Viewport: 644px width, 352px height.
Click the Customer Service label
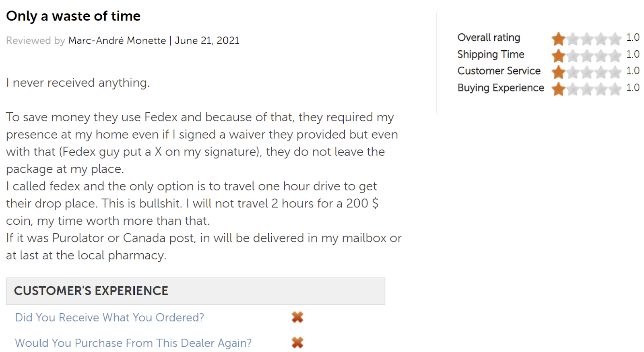(x=499, y=71)
